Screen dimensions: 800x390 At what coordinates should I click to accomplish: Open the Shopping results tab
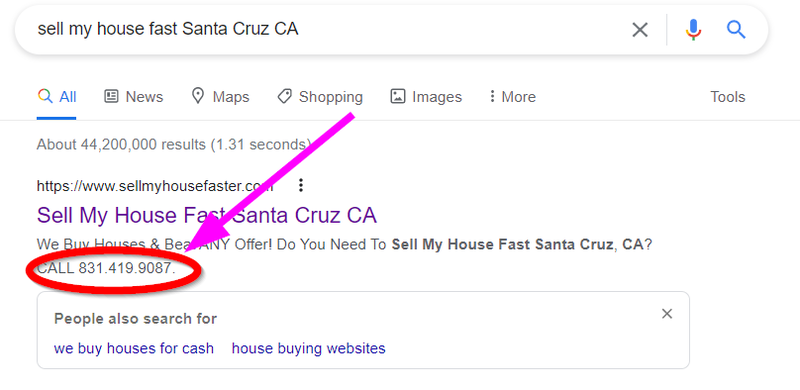pyautogui.click(x=320, y=96)
